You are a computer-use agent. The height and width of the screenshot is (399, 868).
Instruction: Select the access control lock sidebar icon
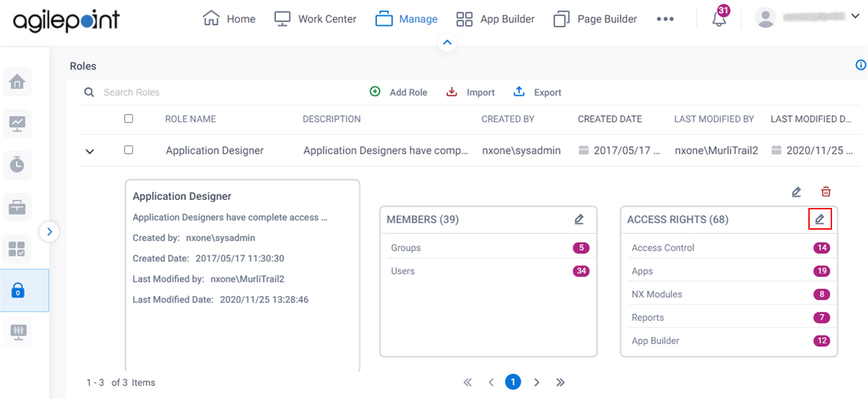[18, 291]
